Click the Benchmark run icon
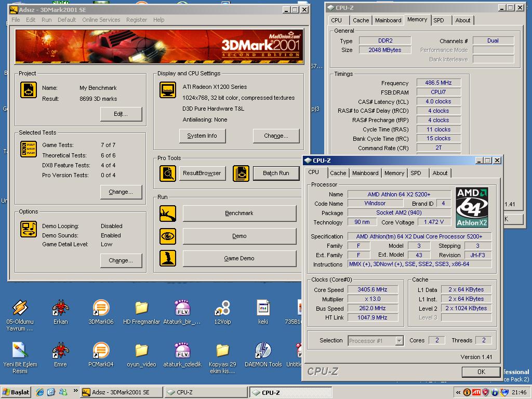This screenshot has width=532, height=399. click(x=168, y=214)
